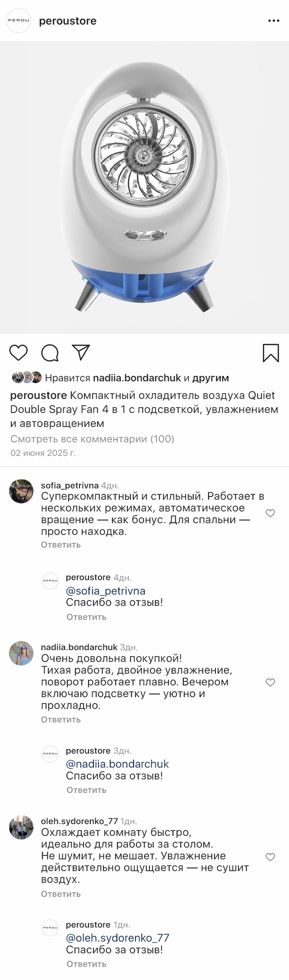
Task: Like nadiia.bondarchuk's comment
Action: click(x=270, y=682)
